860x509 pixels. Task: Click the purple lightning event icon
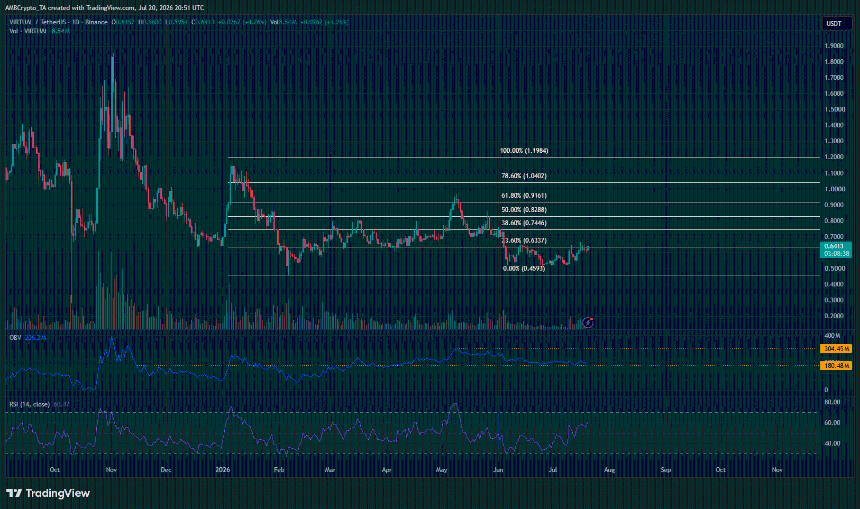(587, 323)
